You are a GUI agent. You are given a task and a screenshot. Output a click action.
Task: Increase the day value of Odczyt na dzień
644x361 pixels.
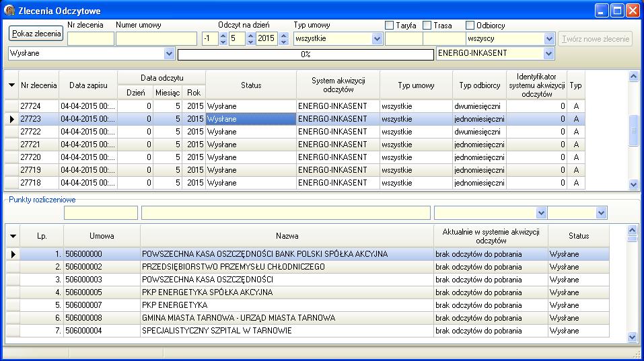click(x=223, y=36)
